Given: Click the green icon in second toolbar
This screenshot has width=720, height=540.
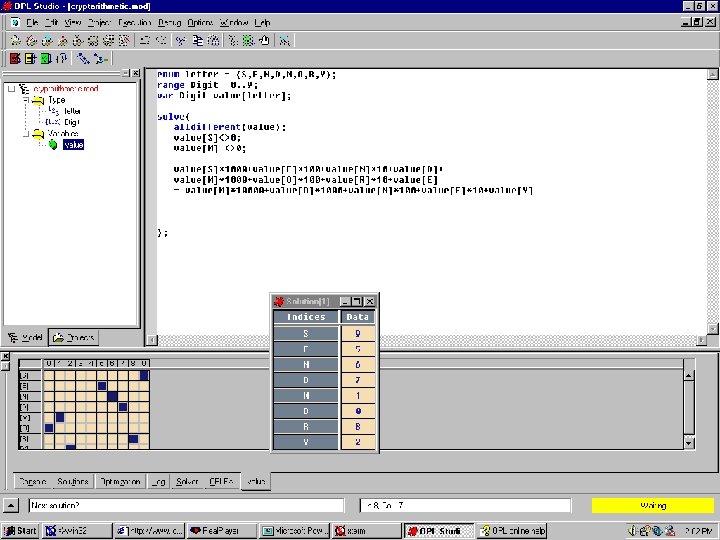Looking at the screenshot, I should pos(46,58).
